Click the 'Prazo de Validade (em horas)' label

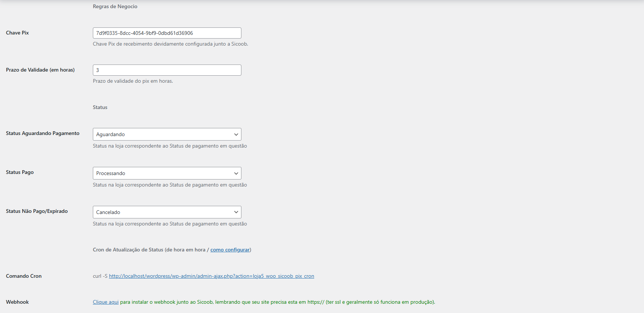point(40,70)
